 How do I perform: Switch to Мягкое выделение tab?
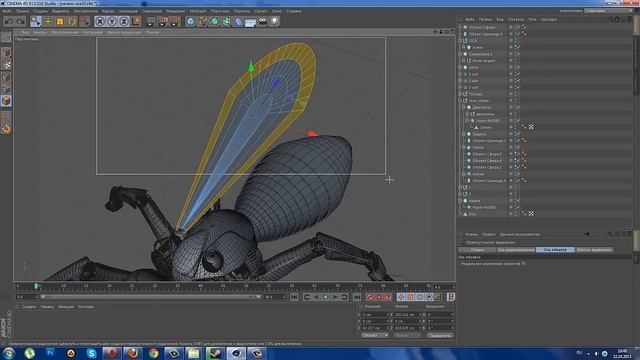pyautogui.click(x=594, y=249)
